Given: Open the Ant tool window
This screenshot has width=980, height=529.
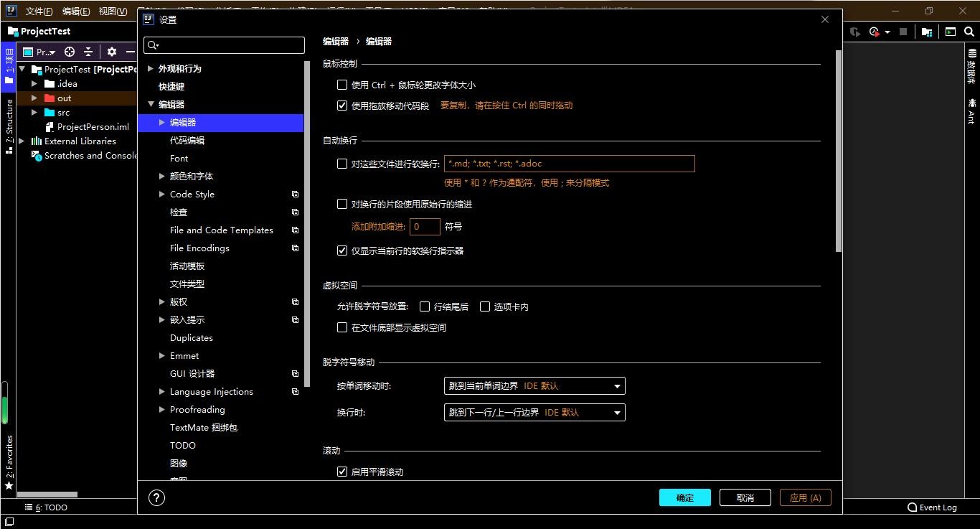Looking at the screenshot, I should pos(972,112).
